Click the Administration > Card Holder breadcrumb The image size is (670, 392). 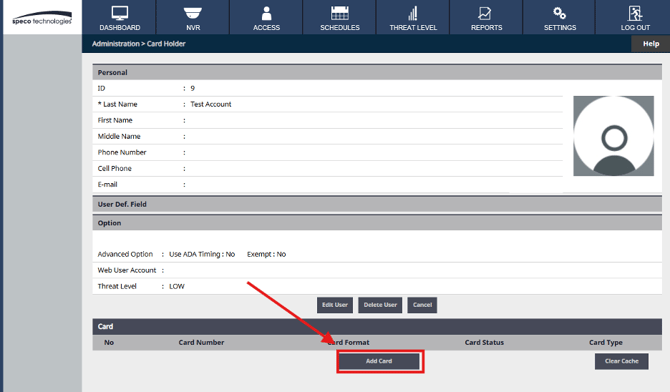point(138,44)
